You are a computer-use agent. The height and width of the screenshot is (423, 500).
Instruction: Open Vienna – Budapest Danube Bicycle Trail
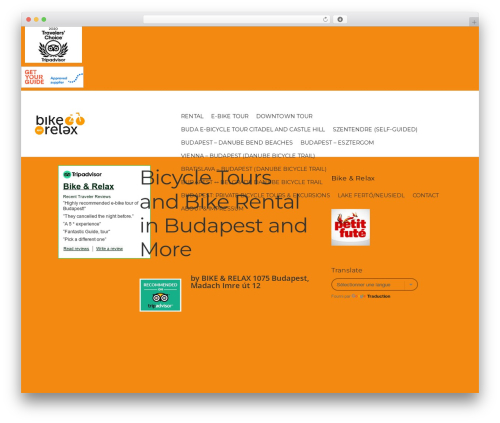point(248,156)
